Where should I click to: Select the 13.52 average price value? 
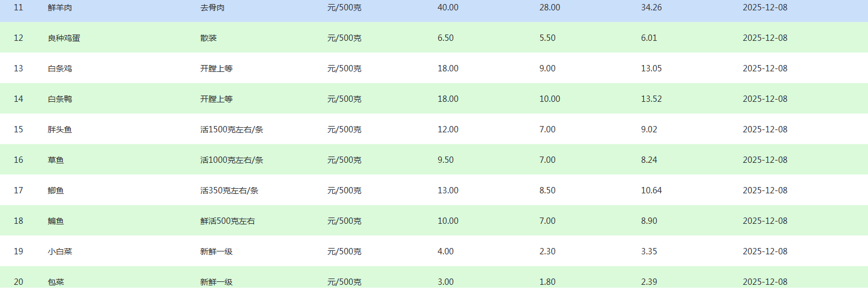pos(651,99)
